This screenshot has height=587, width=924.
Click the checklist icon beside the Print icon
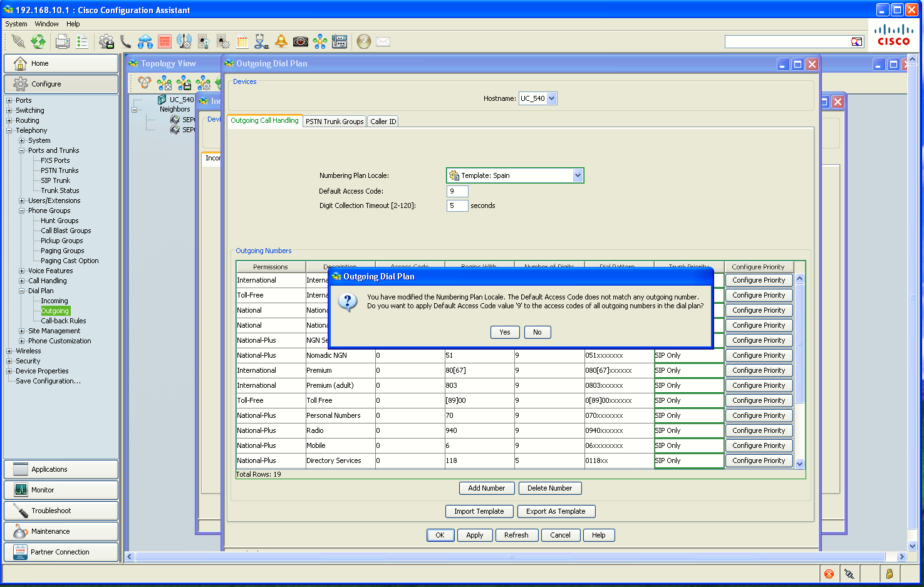[x=81, y=41]
